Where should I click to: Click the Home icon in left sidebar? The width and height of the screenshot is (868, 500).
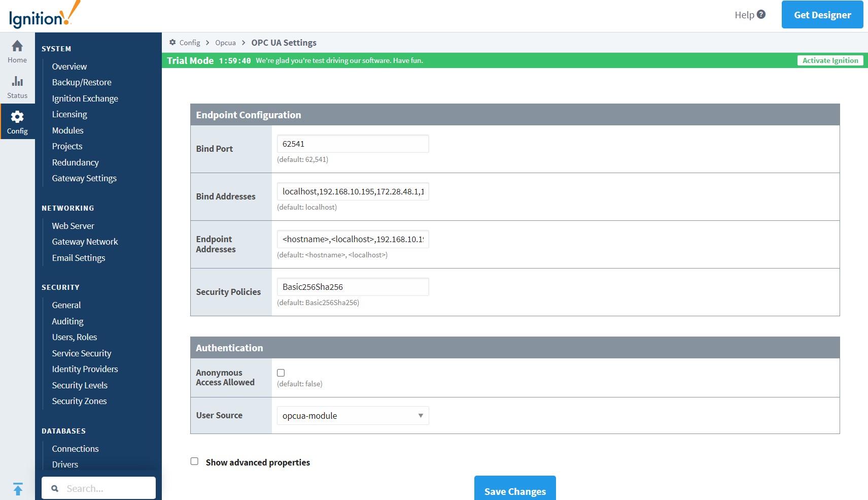tap(17, 46)
